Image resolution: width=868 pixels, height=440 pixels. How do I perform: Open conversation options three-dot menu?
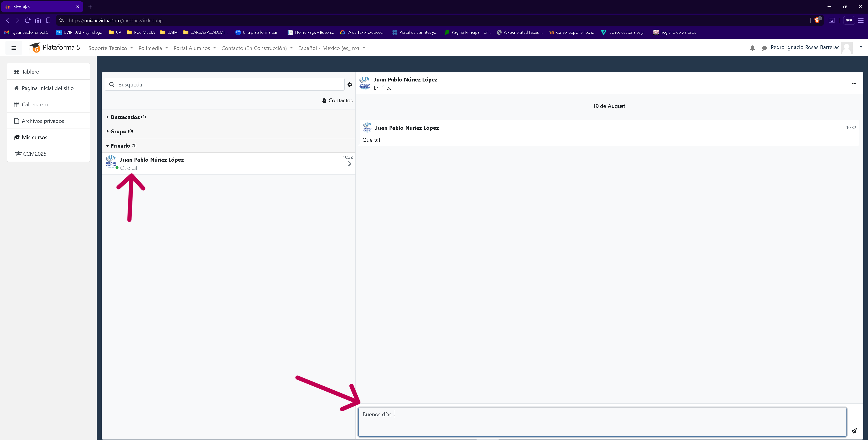coord(854,83)
